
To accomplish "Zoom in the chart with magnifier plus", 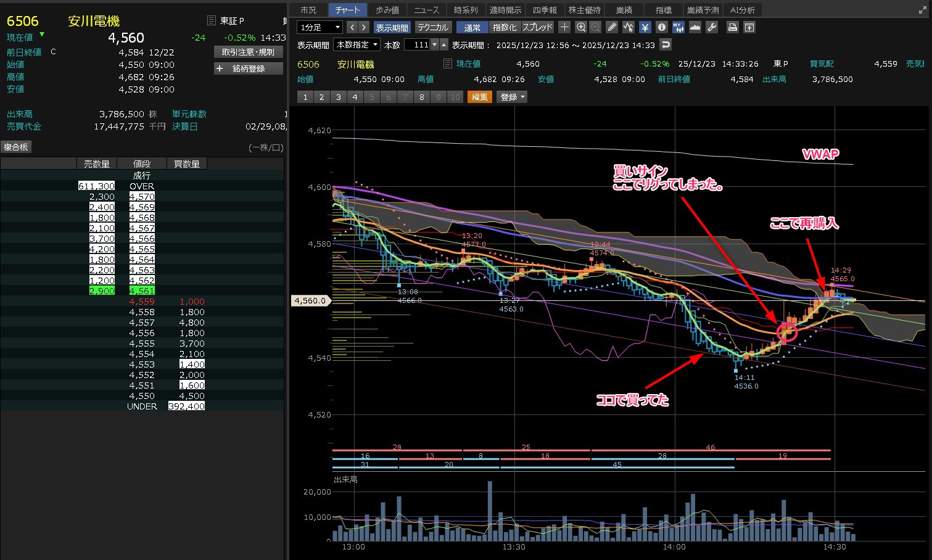I will point(581,27).
